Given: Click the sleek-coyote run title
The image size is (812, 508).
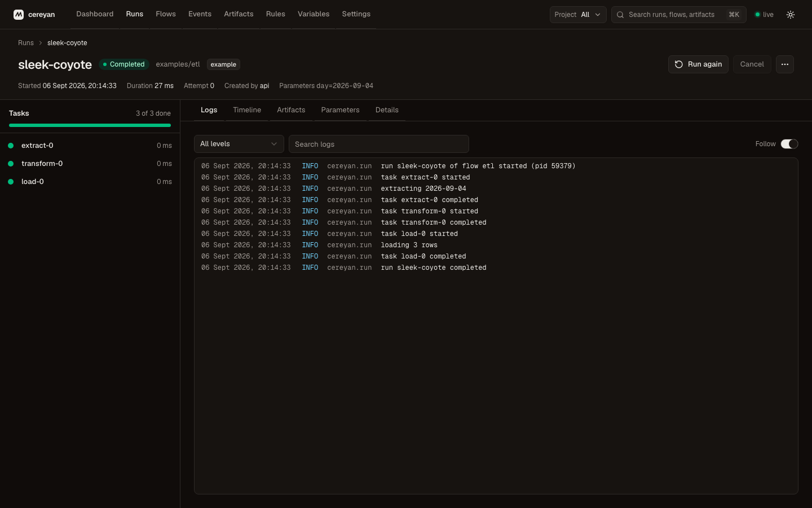Looking at the screenshot, I should [x=55, y=64].
